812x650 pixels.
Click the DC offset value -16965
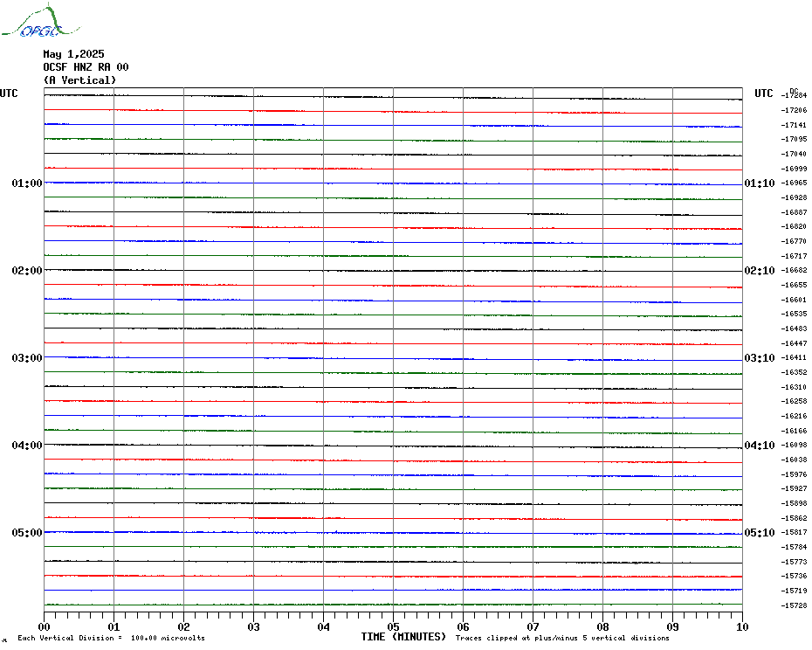(794, 183)
